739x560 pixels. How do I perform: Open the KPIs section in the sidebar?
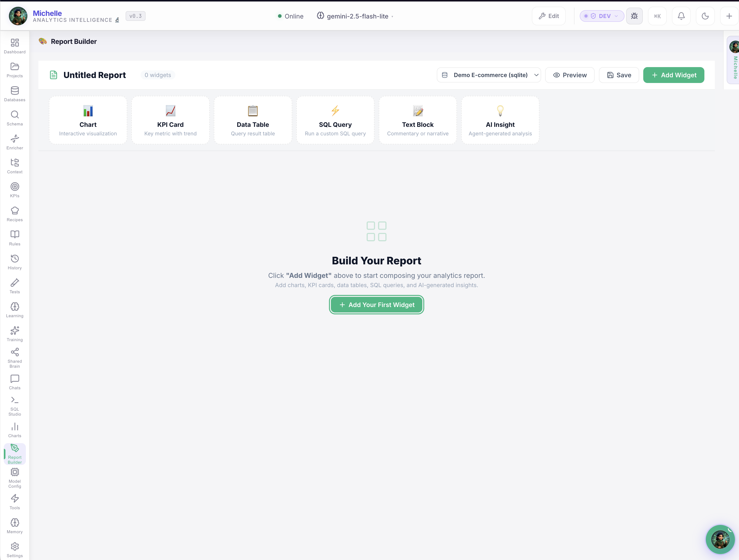pos(15,190)
